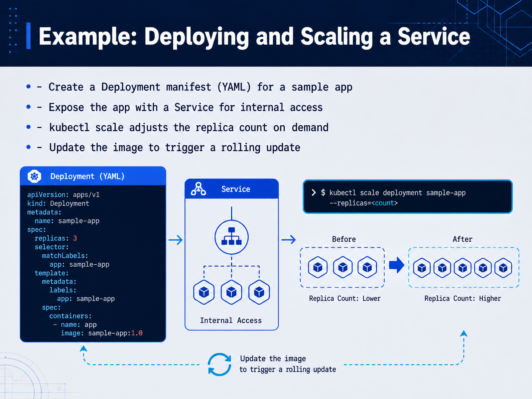532x399 pixels.
Task: Click the circular refresh arrows rolling update icon
Action: [x=219, y=364]
